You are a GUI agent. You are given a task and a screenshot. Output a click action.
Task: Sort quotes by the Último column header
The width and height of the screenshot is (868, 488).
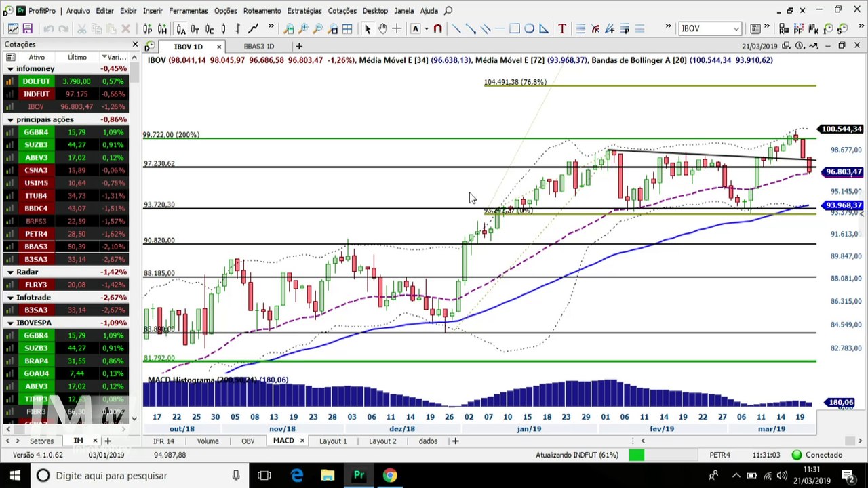(x=77, y=57)
